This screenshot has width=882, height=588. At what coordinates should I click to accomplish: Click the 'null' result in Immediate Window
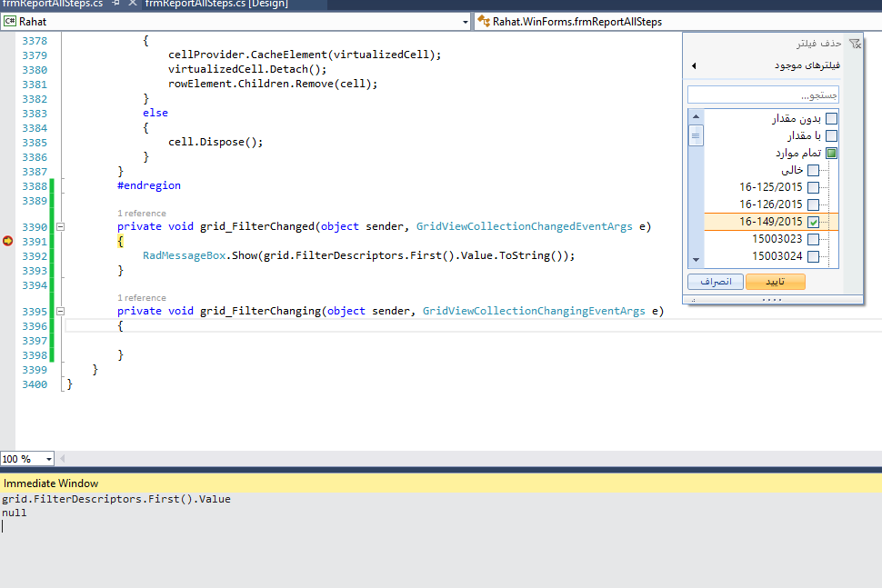14,513
